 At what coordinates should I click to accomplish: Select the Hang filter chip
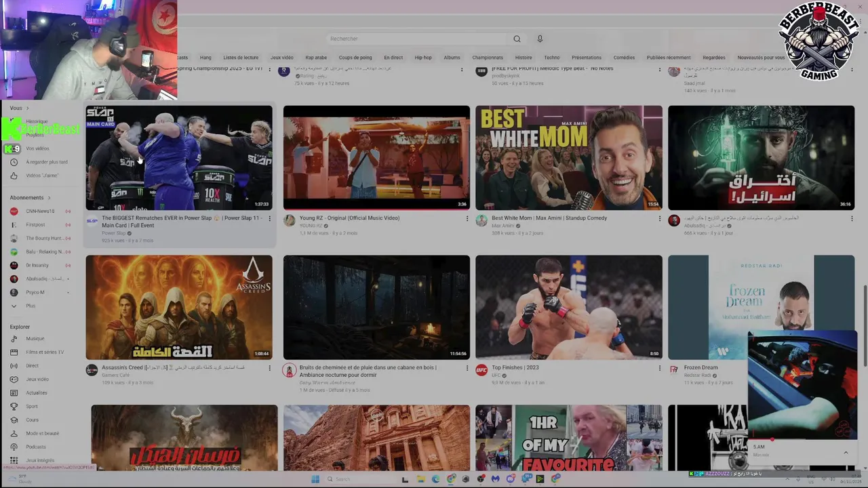pyautogui.click(x=205, y=58)
